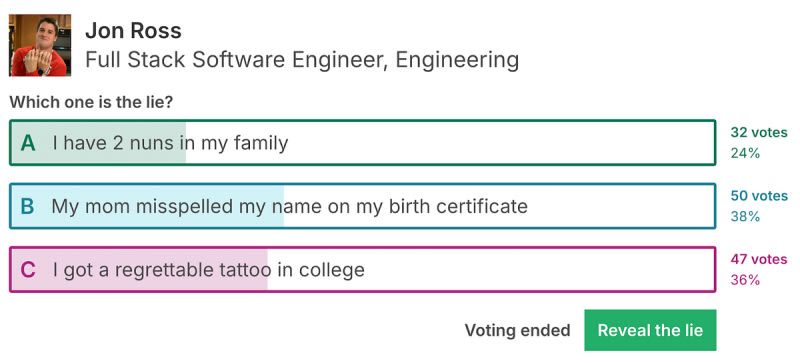Click the Jon Ross name heading

pyautogui.click(x=133, y=31)
